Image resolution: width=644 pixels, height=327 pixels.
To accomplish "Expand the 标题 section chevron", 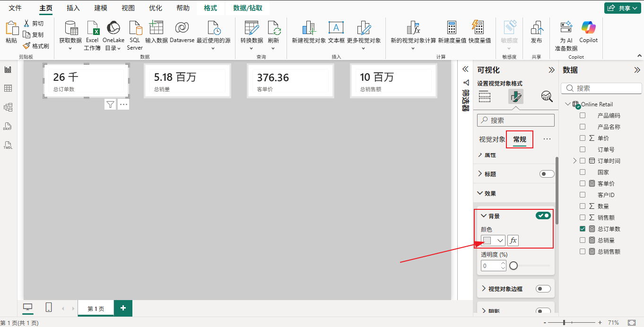I will click(x=480, y=174).
